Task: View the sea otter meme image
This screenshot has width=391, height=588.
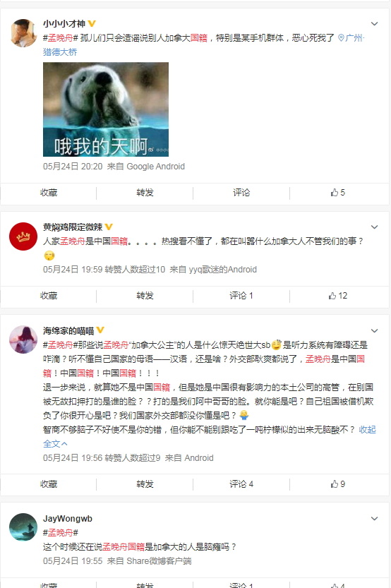Action: (x=106, y=109)
